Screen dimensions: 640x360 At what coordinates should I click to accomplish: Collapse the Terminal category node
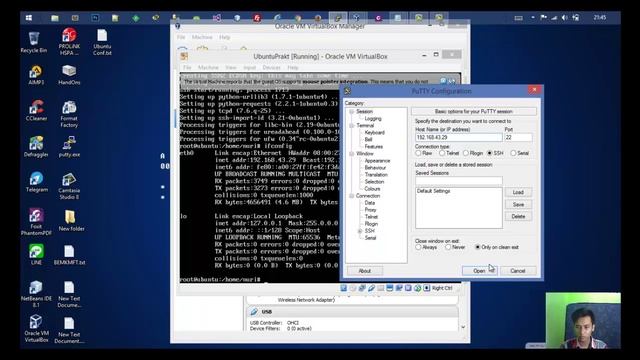pyautogui.click(x=351, y=126)
